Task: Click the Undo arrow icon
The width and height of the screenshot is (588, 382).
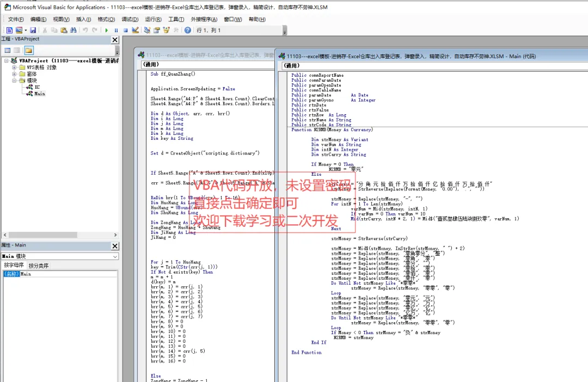Action: pos(85,30)
